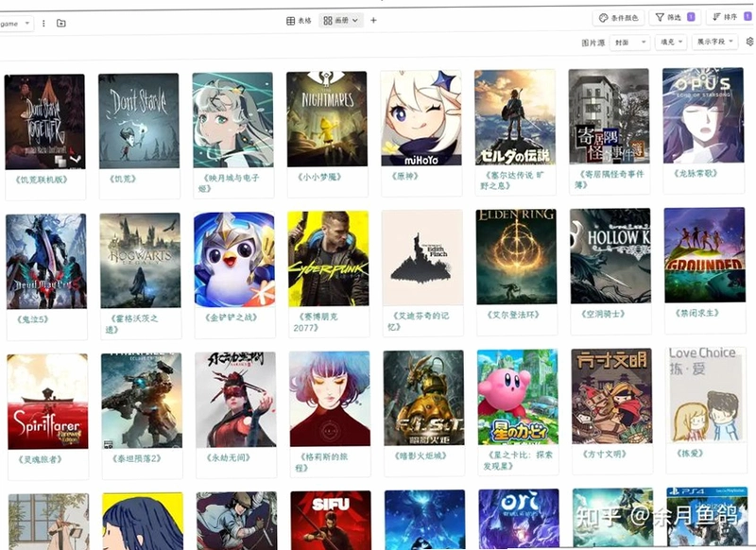Open the Little Nightmares cover image
This screenshot has width=756, height=550.
(x=327, y=119)
